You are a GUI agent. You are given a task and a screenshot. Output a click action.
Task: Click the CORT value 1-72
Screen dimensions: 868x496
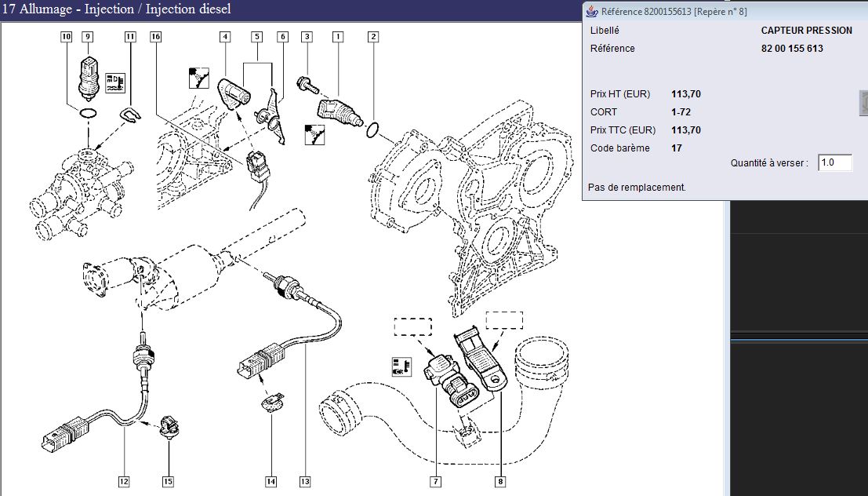click(681, 112)
